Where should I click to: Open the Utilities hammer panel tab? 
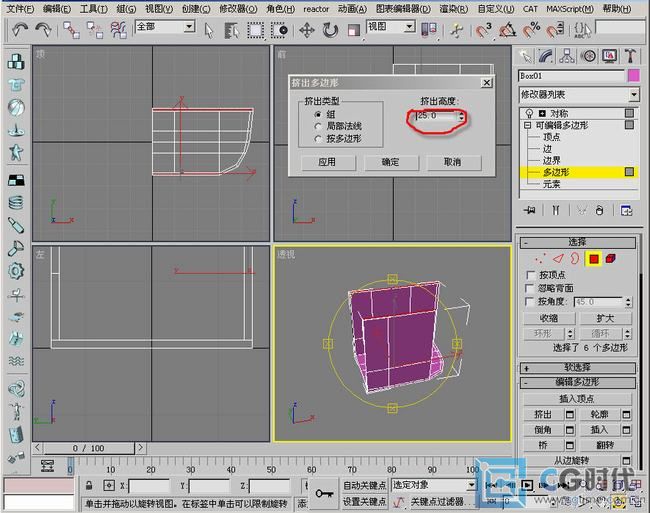click(630, 56)
